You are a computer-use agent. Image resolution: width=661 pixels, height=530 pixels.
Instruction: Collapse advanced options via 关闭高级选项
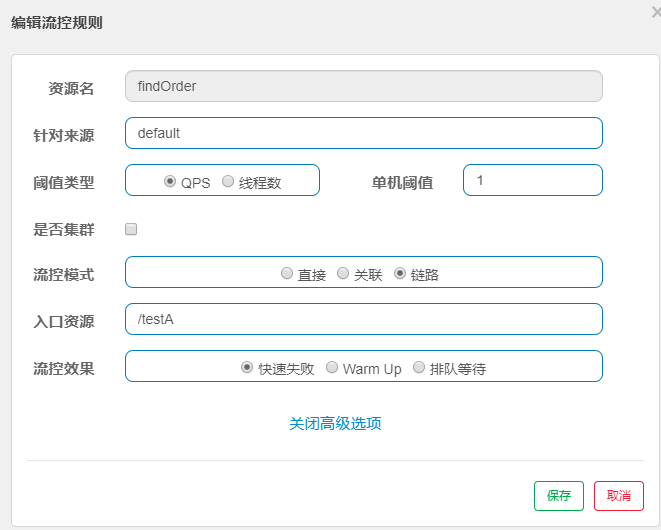pyautogui.click(x=335, y=423)
